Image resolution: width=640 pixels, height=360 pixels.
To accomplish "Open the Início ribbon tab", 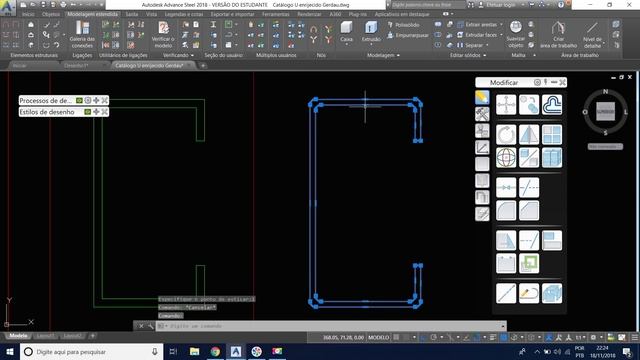I will (29, 14).
